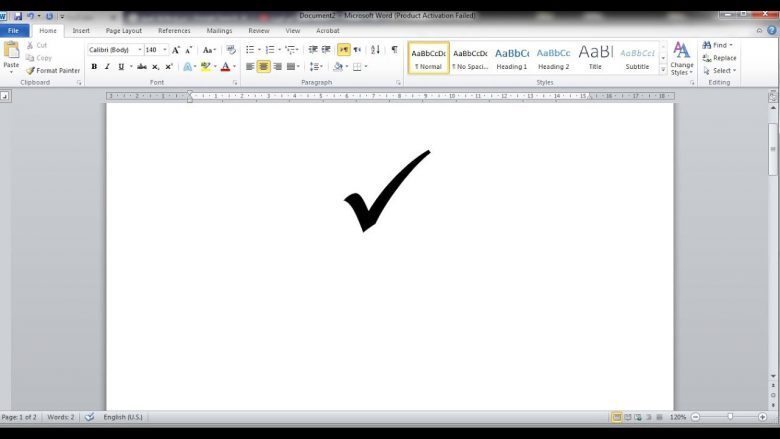Click the Replace button

[723, 58]
